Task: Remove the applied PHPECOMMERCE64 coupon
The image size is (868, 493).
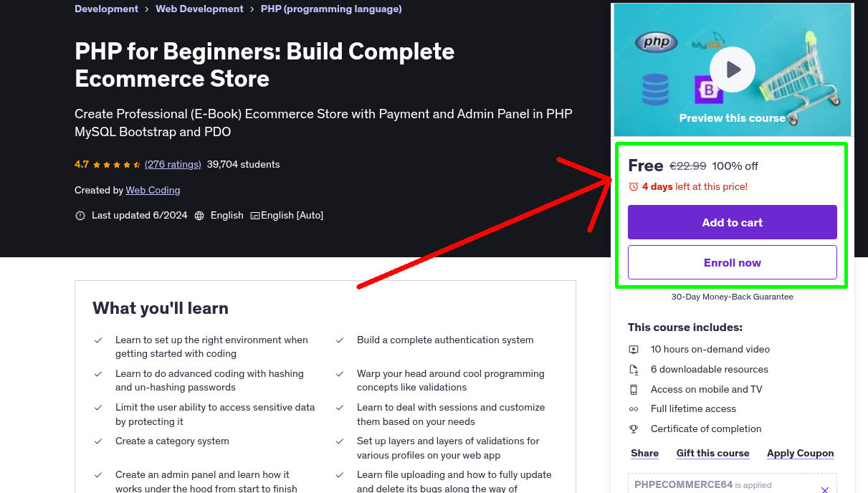Action: (825, 490)
